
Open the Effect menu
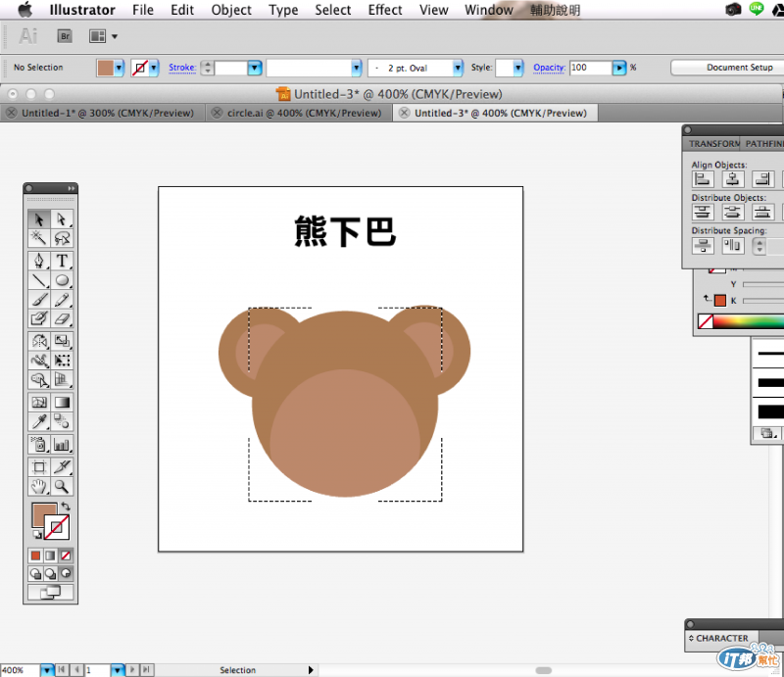[x=385, y=10]
